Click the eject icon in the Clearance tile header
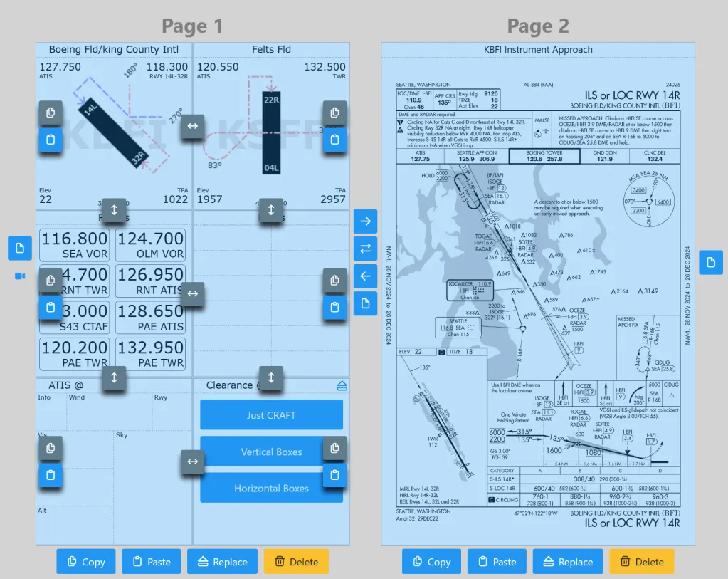728x579 pixels. (x=342, y=385)
